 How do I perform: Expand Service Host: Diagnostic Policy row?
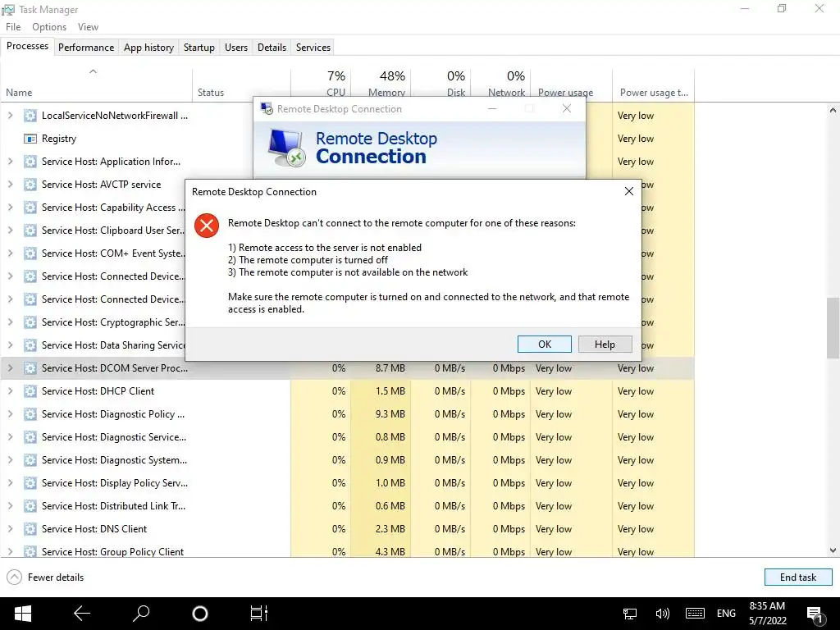pyautogui.click(x=10, y=414)
